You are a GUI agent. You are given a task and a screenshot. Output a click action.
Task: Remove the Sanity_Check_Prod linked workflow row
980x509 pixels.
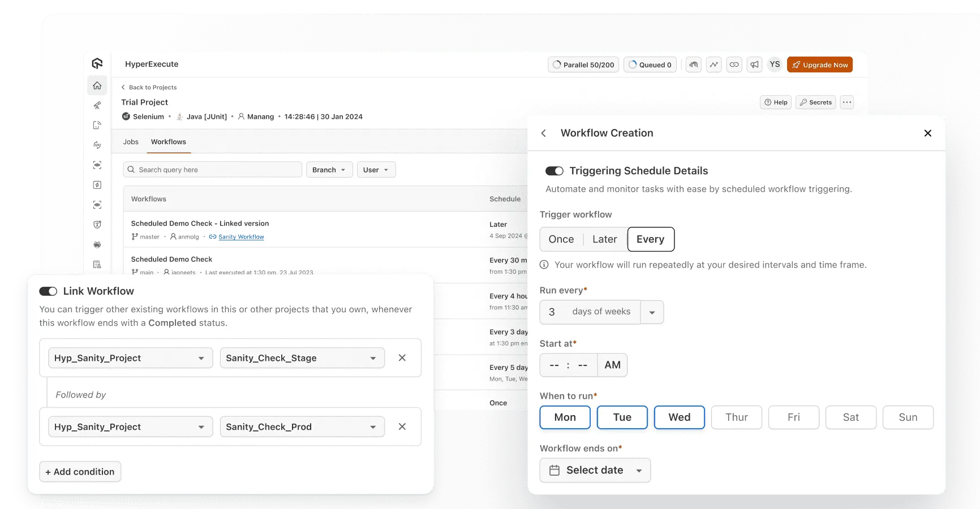click(402, 426)
